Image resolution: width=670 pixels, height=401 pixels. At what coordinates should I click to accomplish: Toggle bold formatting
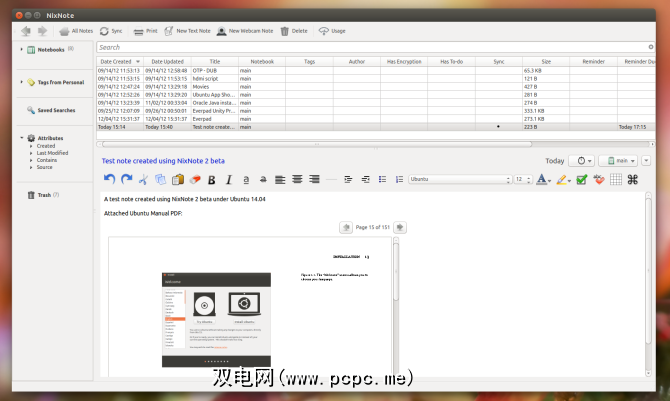pos(212,179)
